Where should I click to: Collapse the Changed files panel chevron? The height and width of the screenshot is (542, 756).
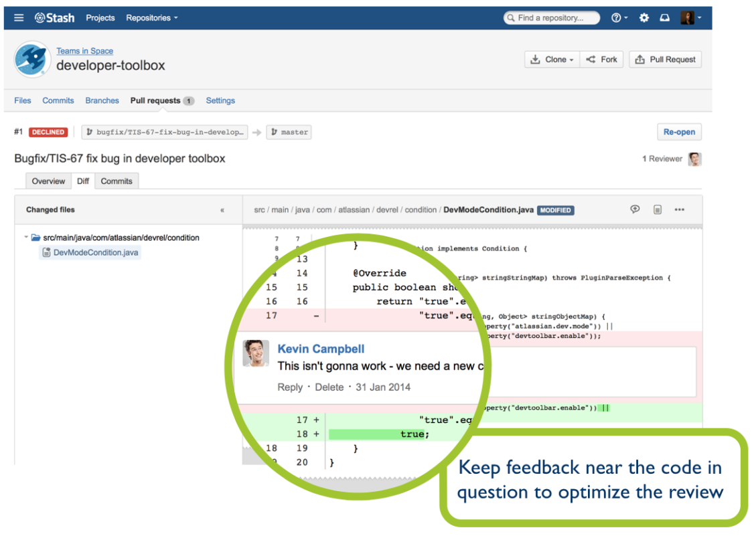pos(222,210)
